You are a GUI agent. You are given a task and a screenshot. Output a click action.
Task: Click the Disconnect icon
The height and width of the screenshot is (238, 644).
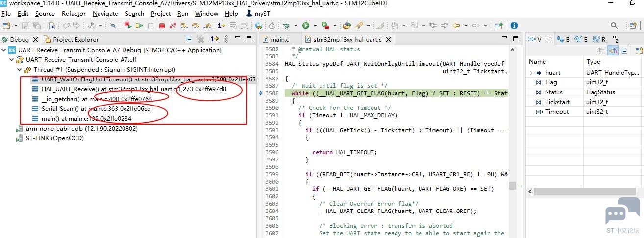click(x=173, y=26)
